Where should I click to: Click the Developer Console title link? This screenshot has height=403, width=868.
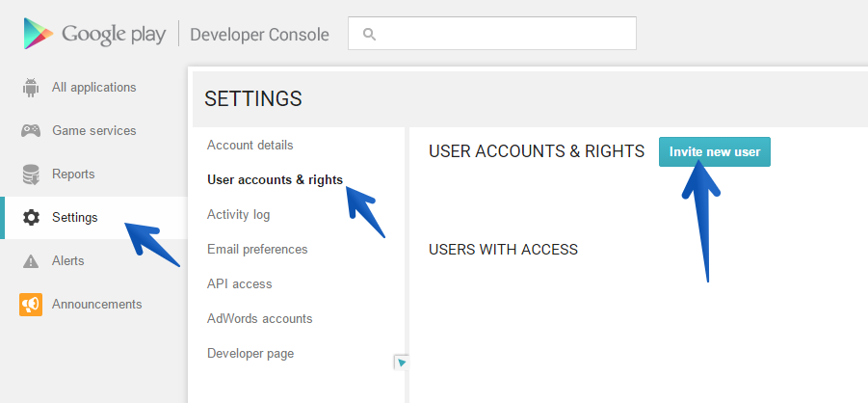(x=259, y=35)
